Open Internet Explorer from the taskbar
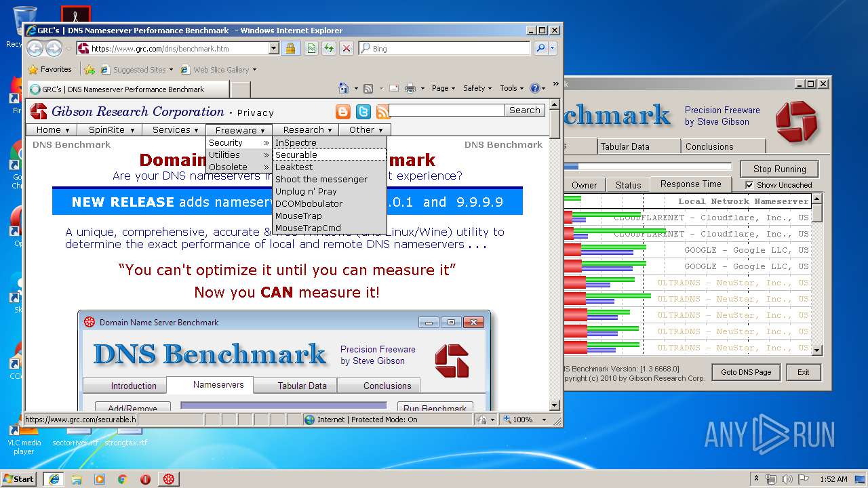The width and height of the screenshot is (868, 488). point(54,479)
